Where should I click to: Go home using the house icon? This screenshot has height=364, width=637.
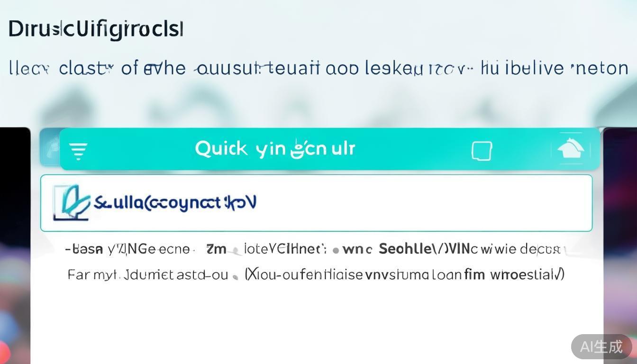pyautogui.click(x=571, y=150)
